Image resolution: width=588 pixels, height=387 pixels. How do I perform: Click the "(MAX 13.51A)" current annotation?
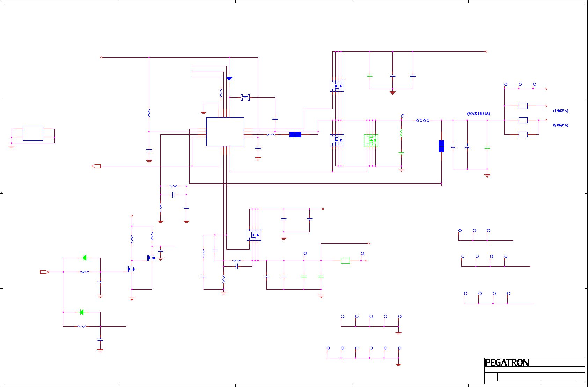[478, 114]
